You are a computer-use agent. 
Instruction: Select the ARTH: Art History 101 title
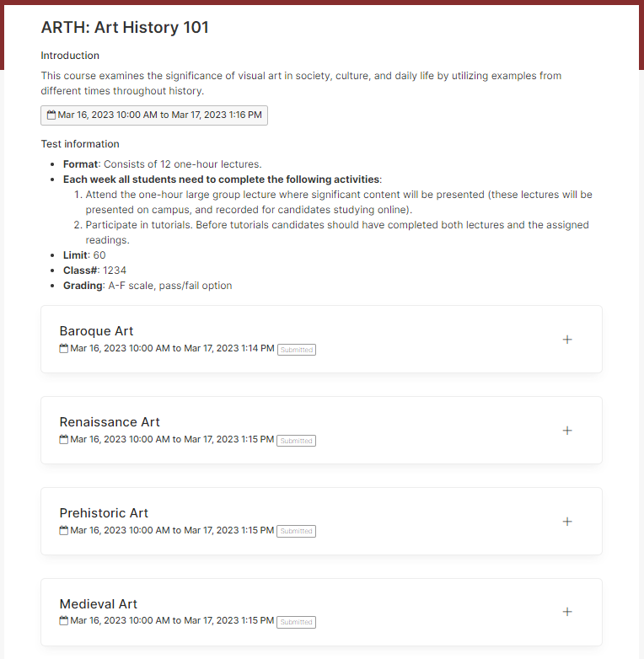coord(125,27)
